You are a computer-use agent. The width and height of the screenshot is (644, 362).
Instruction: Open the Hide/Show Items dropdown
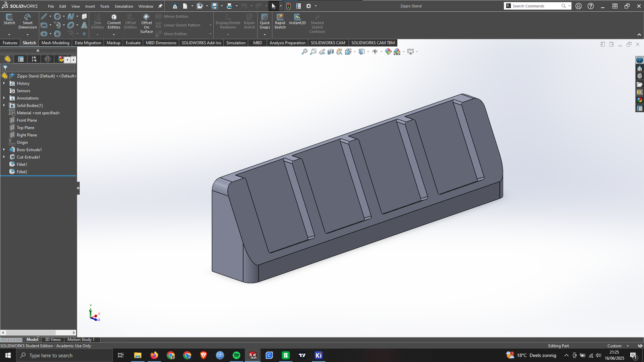point(381,52)
